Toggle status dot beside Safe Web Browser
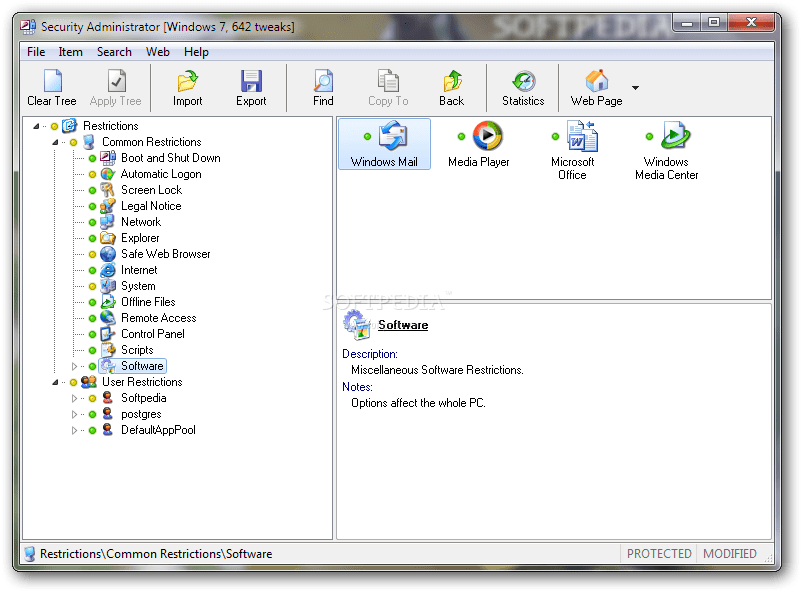The image size is (802, 592). pos(93,254)
